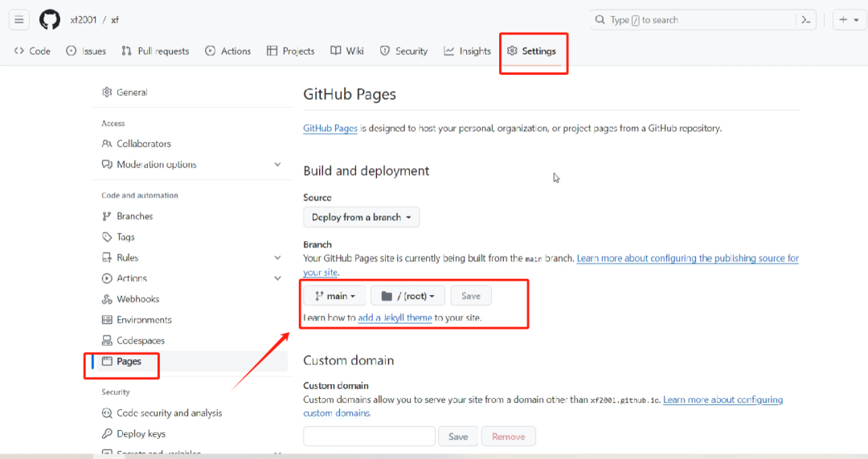Open the Pull requests tab

[x=156, y=51]
